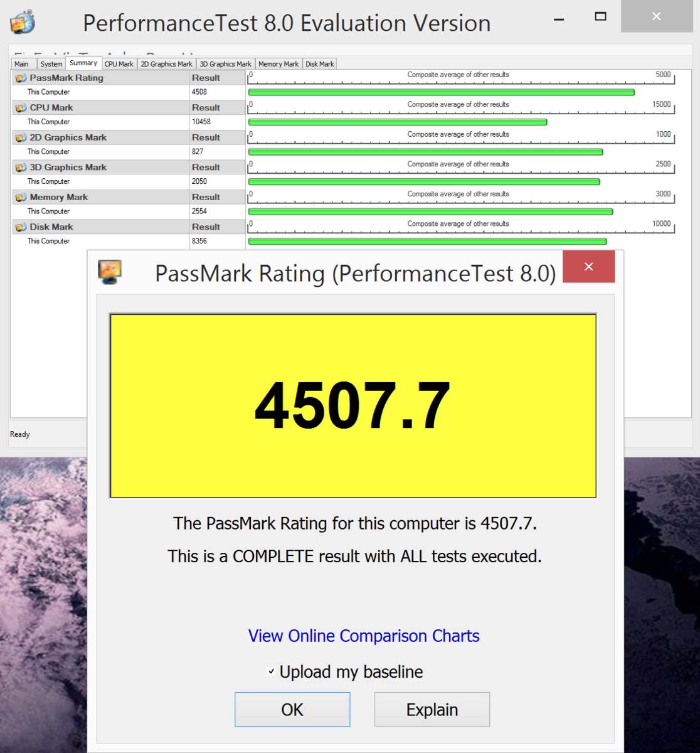Select the 2D Graphics Mark header label

pyautogui.click(x=68, y=137)
